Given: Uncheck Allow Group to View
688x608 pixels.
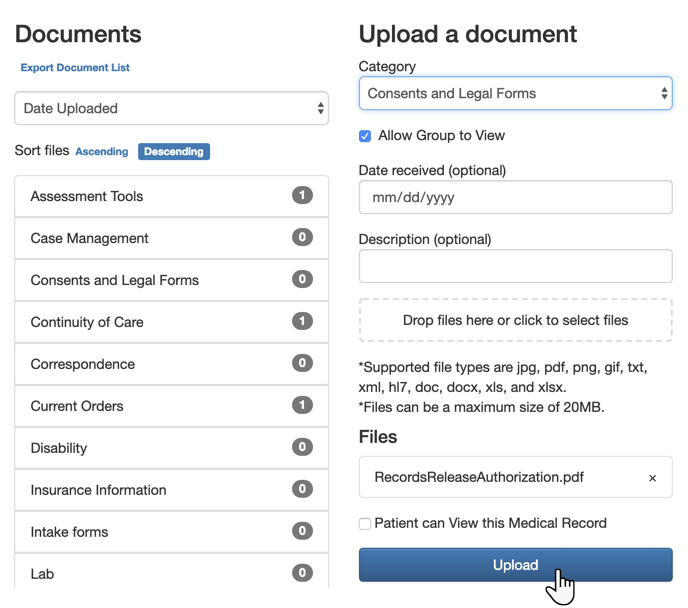Looking at the screenshot, I should pos(365,136).
